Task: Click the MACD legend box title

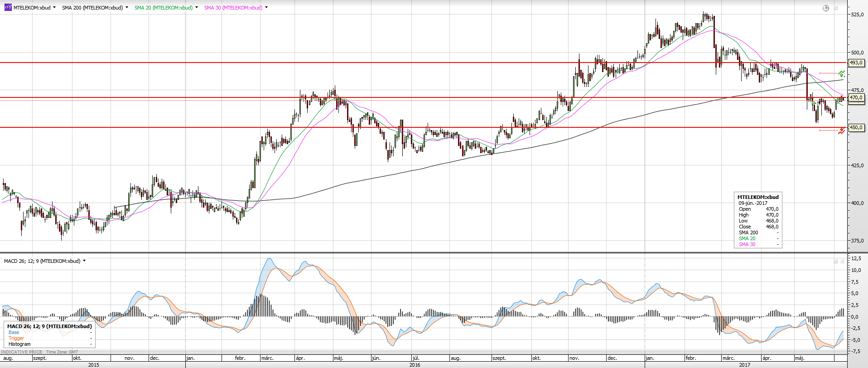Action: click(49, 326)
